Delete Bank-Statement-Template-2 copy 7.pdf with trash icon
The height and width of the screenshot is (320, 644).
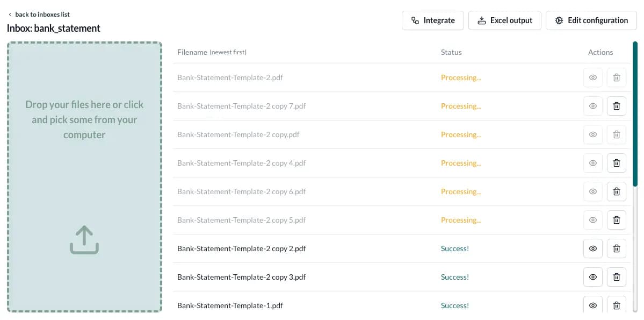point(616,106)
